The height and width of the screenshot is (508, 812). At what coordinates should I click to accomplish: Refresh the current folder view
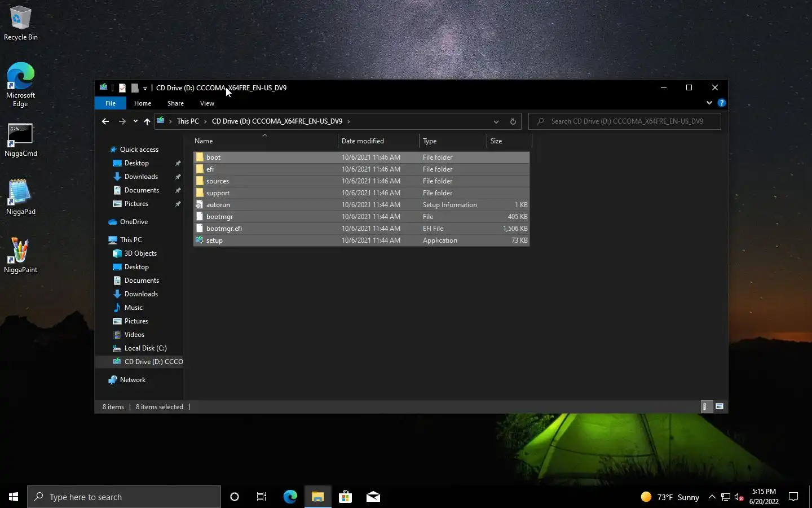513,121
